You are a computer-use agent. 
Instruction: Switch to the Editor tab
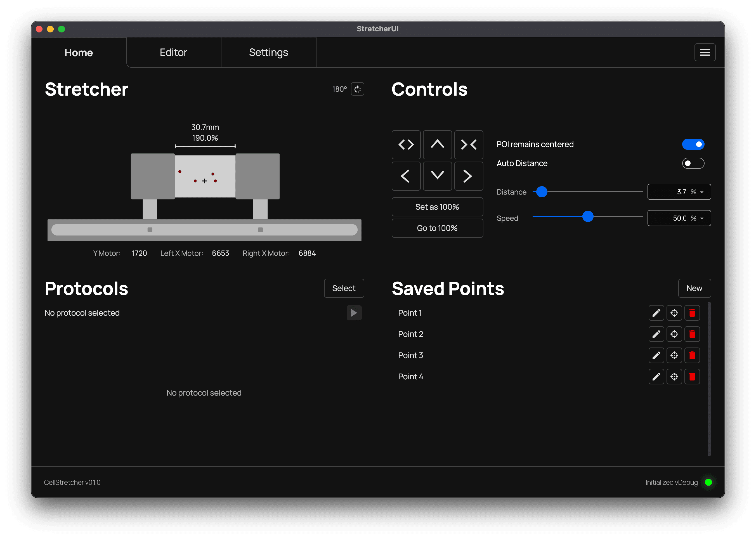(x=174, y=53)
